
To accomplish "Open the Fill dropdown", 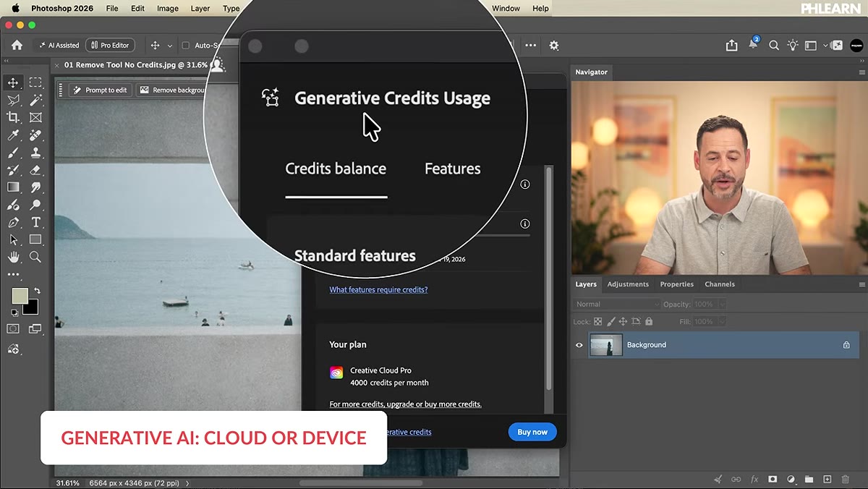I will click(722, 321).
